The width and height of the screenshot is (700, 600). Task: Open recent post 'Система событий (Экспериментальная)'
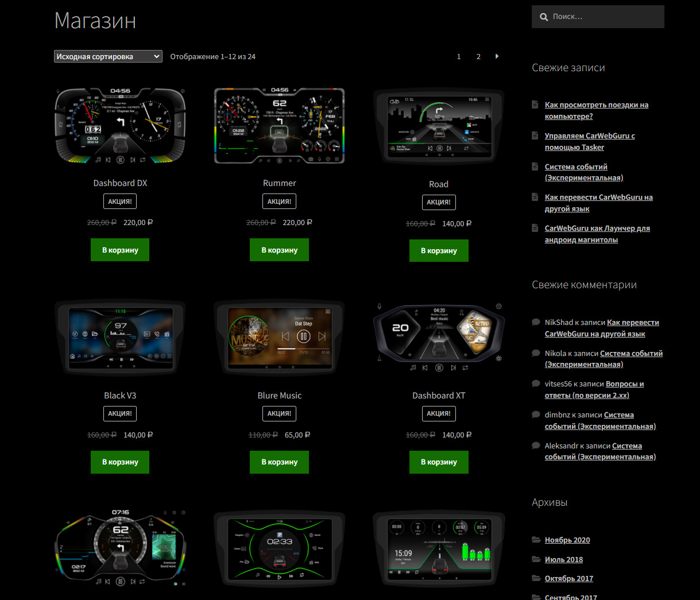pyautogui.click(x=584, y=172)
